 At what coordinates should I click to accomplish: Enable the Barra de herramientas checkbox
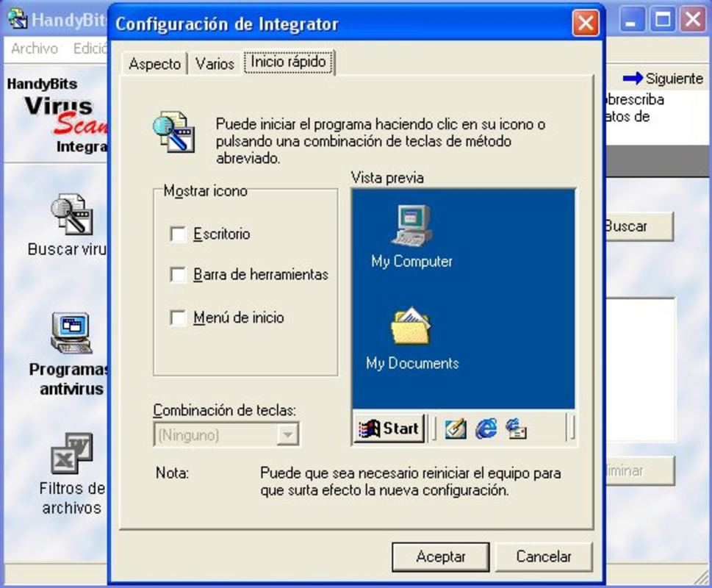(x=178, y=275)
